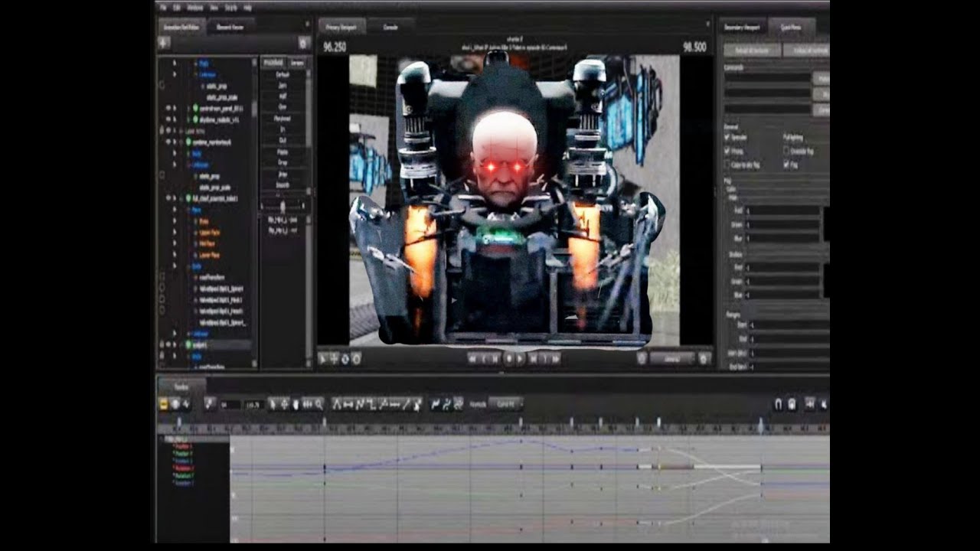980x551 pixels.
Task: Toggle visibility of the combine monitor set
Action: point(168,142)
